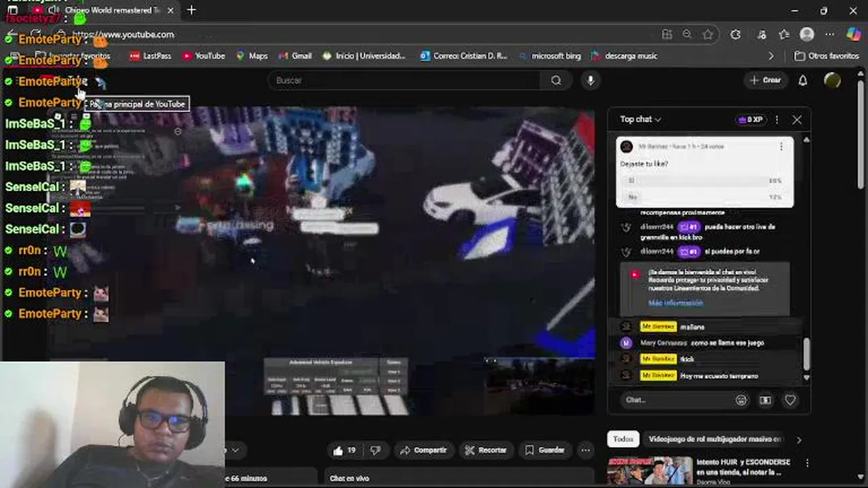
Task: Close the live chat panel
Action: click(797, 119)
